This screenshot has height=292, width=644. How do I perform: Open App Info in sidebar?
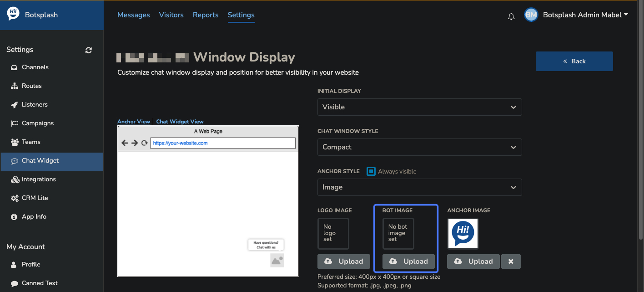(x=52, y=217)
